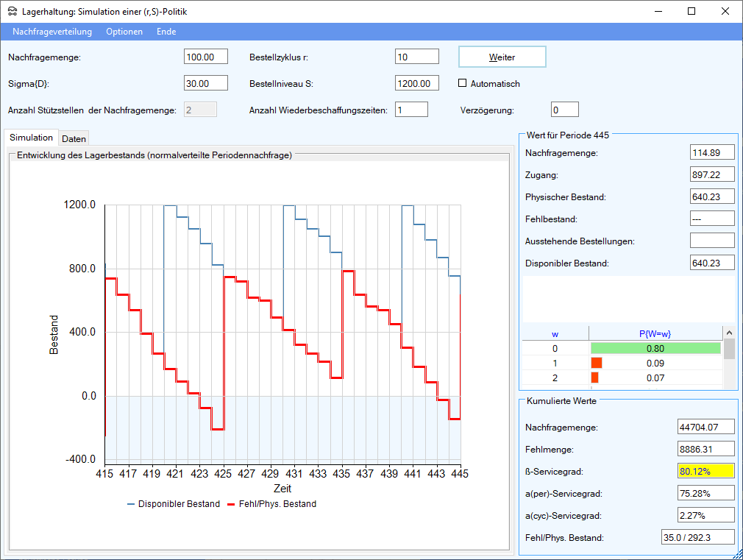743x560 pixels.
Task: Click the yellow ß-Servicegrad value field
Action: [705, 471]
